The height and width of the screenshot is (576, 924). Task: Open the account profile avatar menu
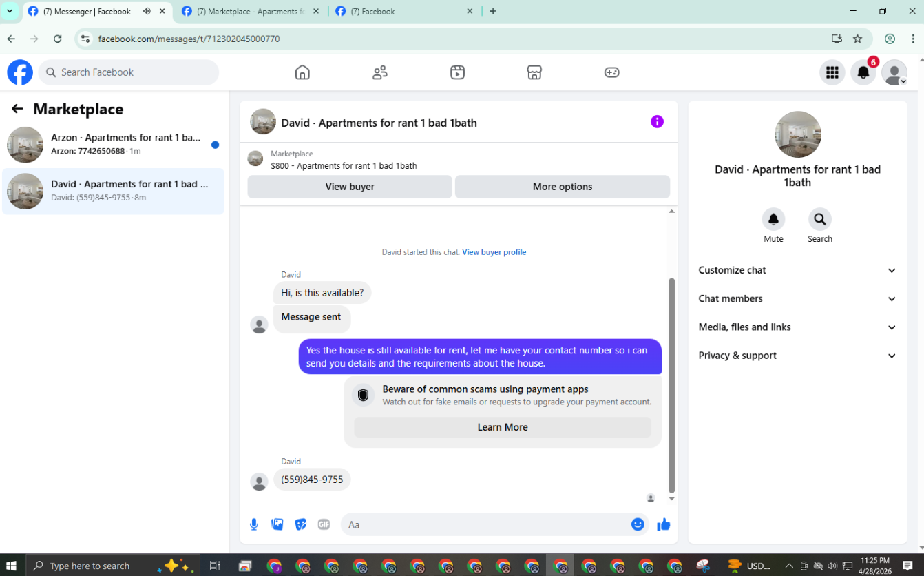coord(894,72)
